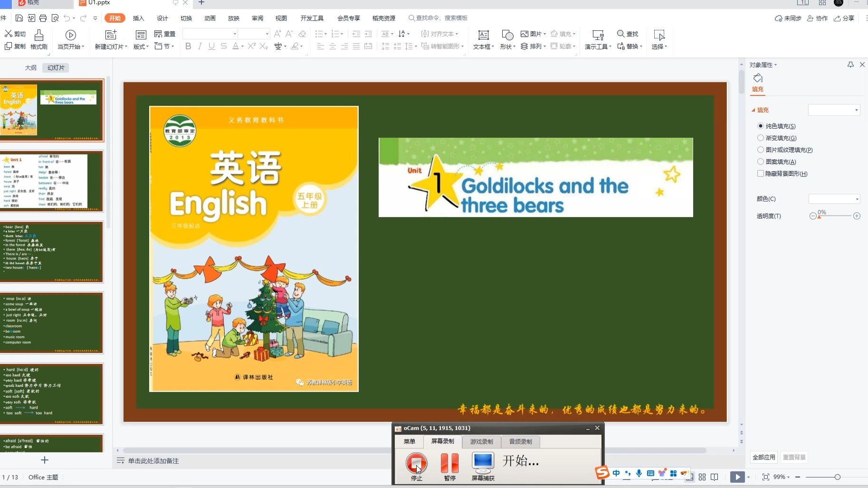Toggle Bold formatting icon
This screenshot has width=868, height=488.
tap(188, 46)
